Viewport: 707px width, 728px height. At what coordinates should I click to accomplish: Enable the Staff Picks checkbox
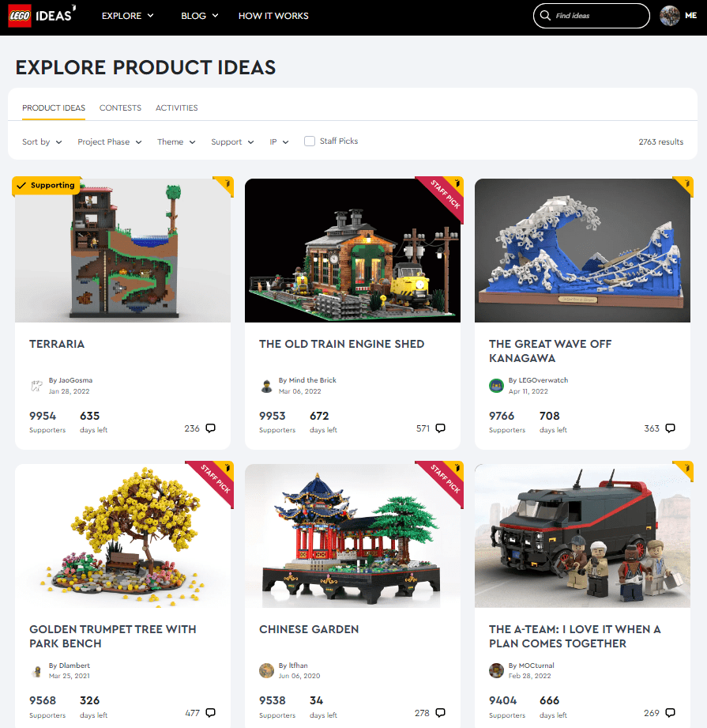coord(310,141)
